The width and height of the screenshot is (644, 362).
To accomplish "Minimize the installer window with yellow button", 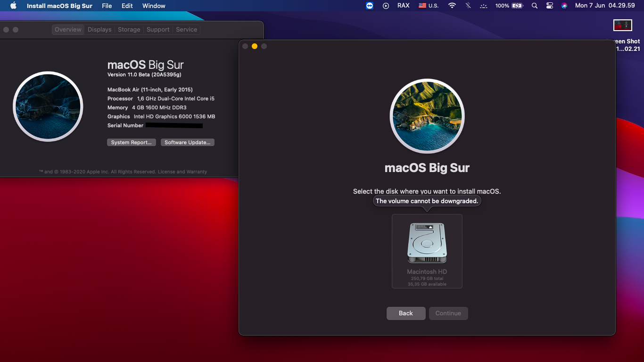I will [x=255, y=46].
